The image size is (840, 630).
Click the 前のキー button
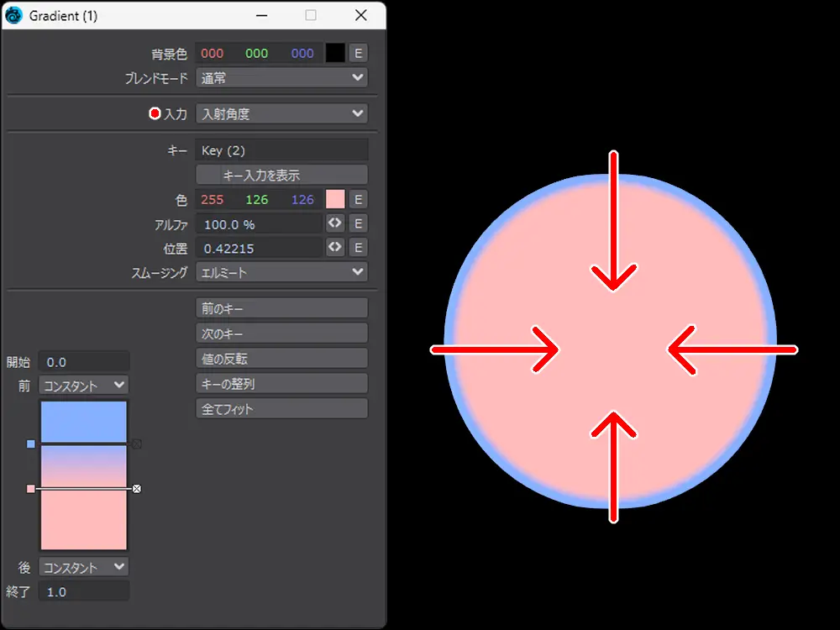pos(281,308)
